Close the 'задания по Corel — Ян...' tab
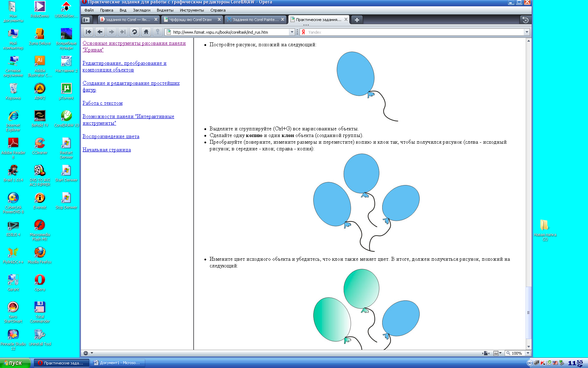The width and height of the screenshot is (588, 368). click(x=156, y=20)
